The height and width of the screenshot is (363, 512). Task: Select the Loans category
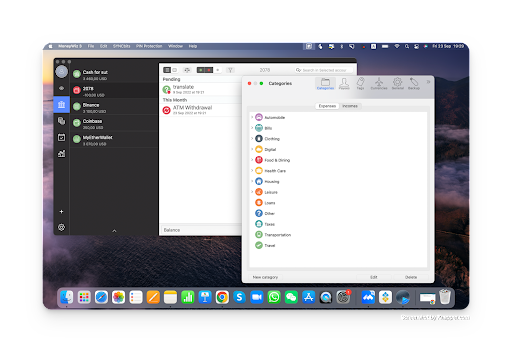click(x=338, y=203)
